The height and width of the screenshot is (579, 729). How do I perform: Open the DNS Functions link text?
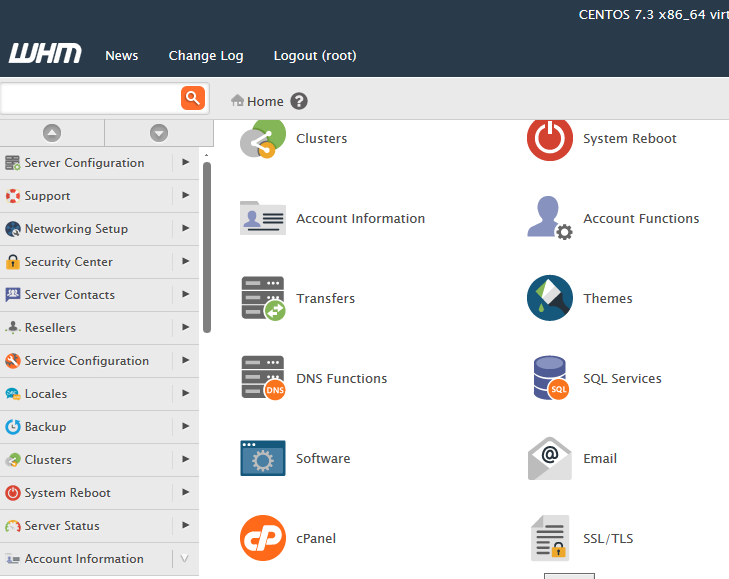point(342,378)
